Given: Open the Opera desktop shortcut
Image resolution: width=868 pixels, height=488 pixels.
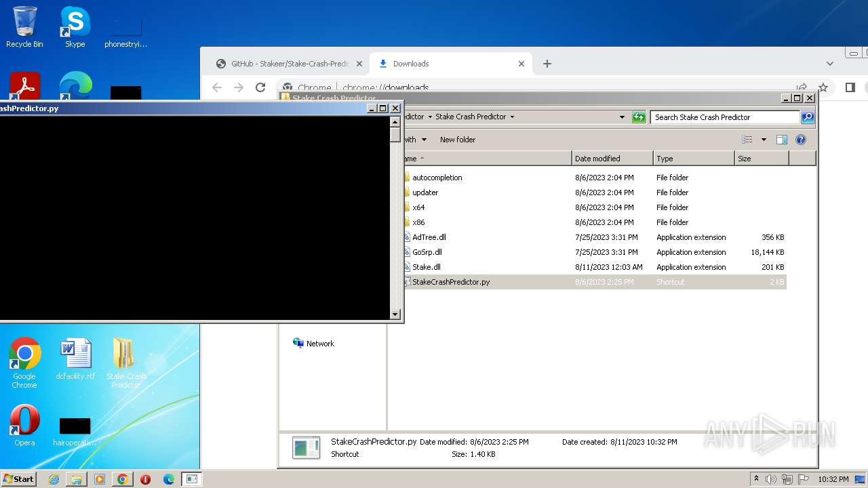Looking at the screenshot, I should point(24,426).
